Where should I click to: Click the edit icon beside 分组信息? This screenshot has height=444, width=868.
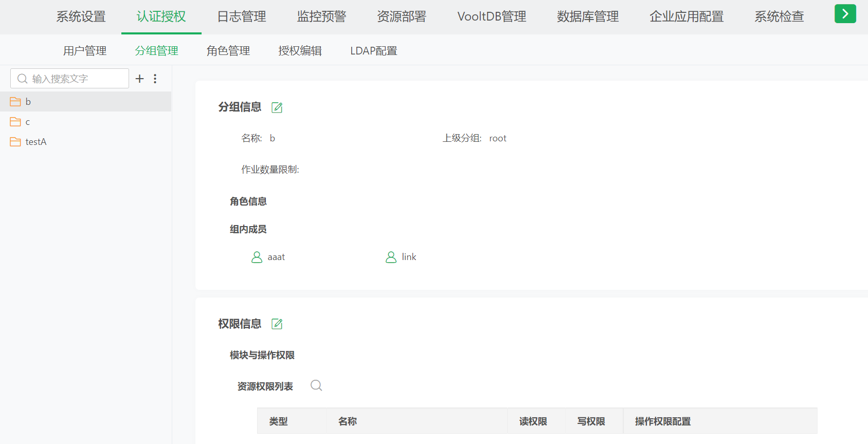pyautogui.click(x=277, y=107)
